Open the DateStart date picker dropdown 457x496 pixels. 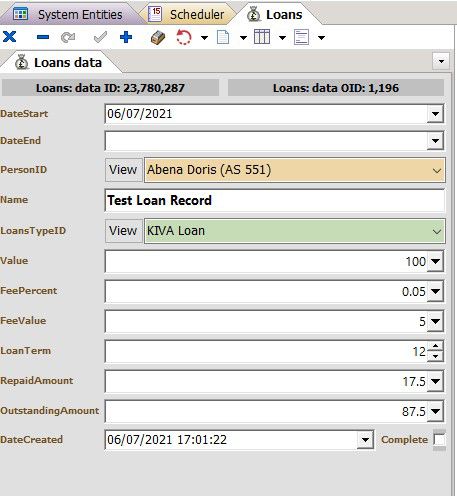(435, 114)
